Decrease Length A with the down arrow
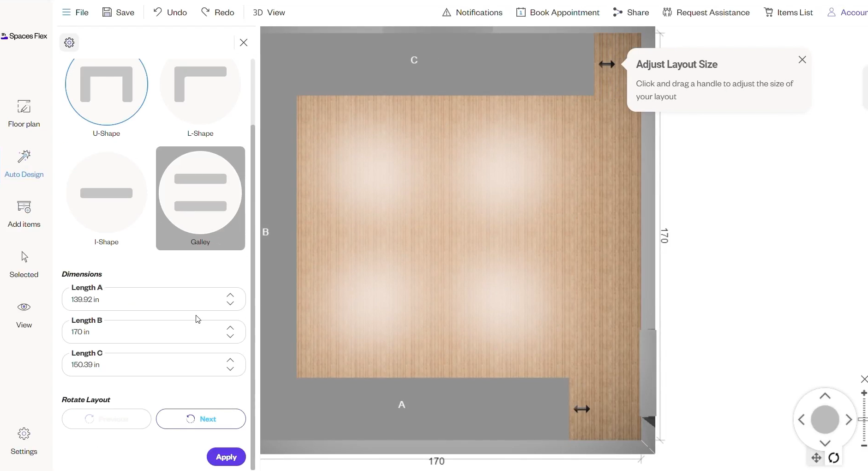Image resolution: width=868 pixels, height=471 pixels. click(230, 303)
